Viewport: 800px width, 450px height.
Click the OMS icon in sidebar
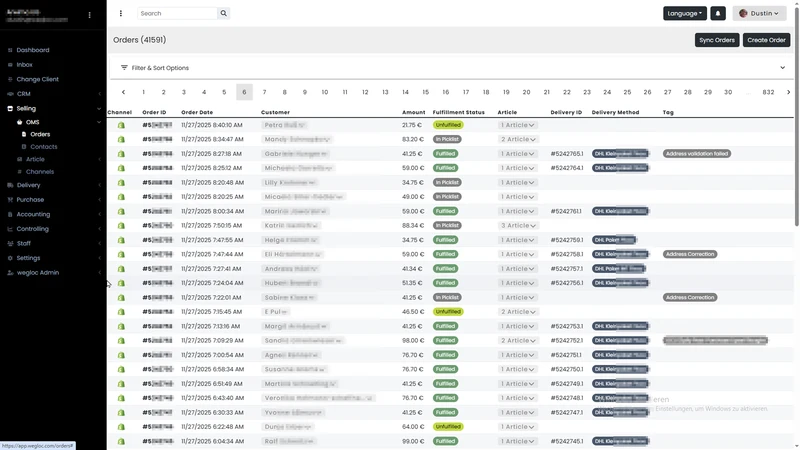coord(19,122)
